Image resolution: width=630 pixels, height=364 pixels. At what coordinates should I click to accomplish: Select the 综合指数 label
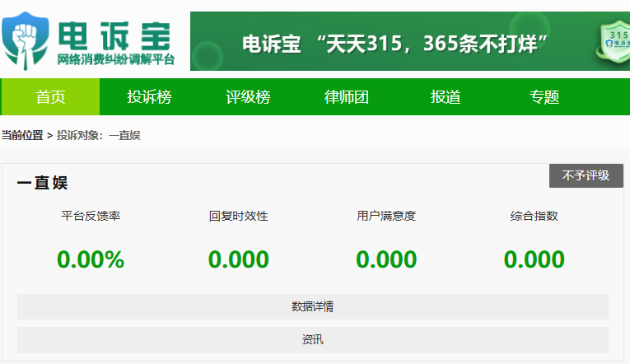pyautogui.click(x=534, y=216)
